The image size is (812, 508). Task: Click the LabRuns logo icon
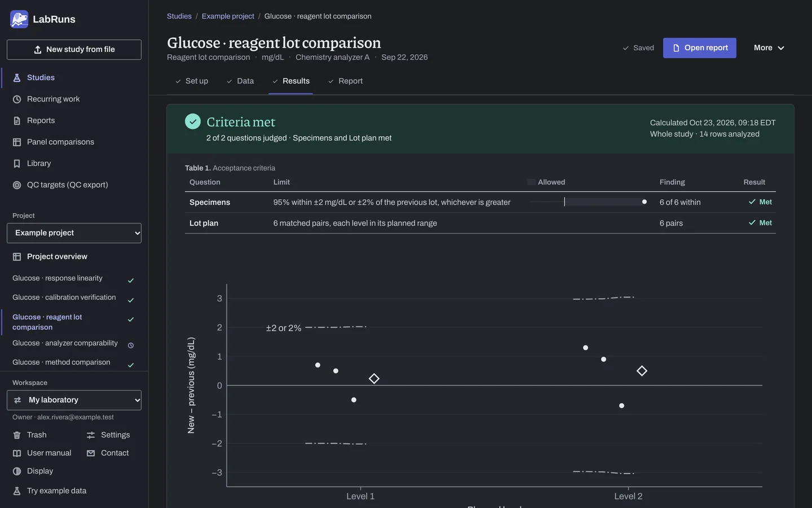(19, 19)
